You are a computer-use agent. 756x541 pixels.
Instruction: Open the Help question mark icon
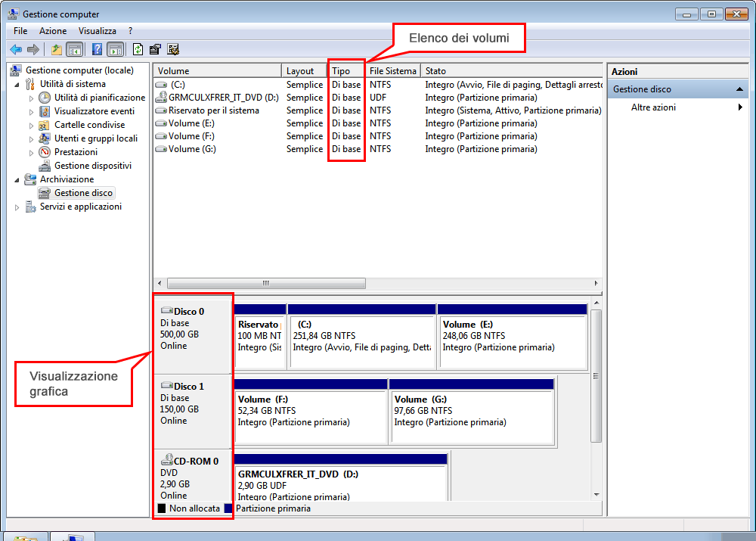pyautogui.click(x=97, y=49)
